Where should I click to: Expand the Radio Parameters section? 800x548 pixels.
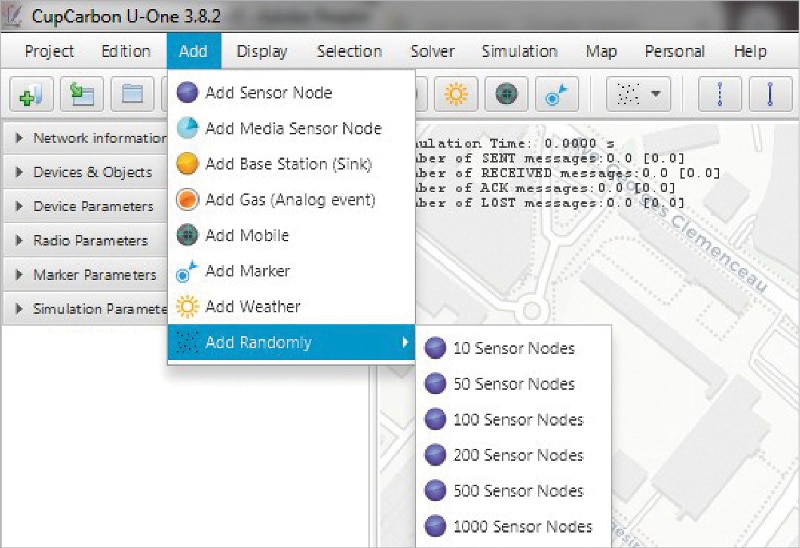pyautogui.click(x=90, y=240)
